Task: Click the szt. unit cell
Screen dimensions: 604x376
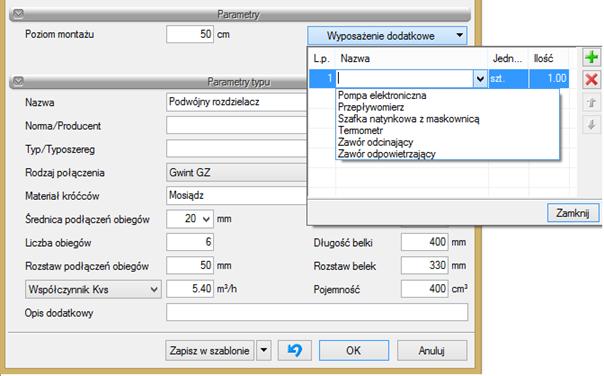Action: [x=508, y=79]
